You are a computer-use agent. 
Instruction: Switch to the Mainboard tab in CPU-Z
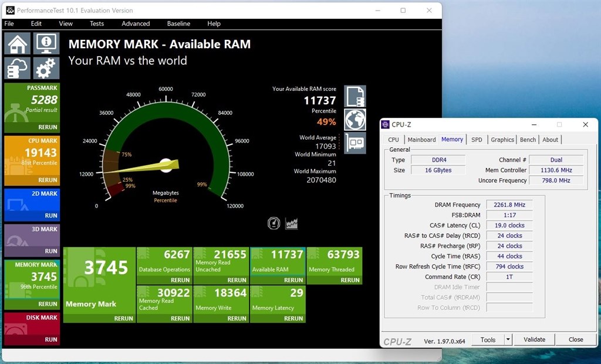[421, 140]
